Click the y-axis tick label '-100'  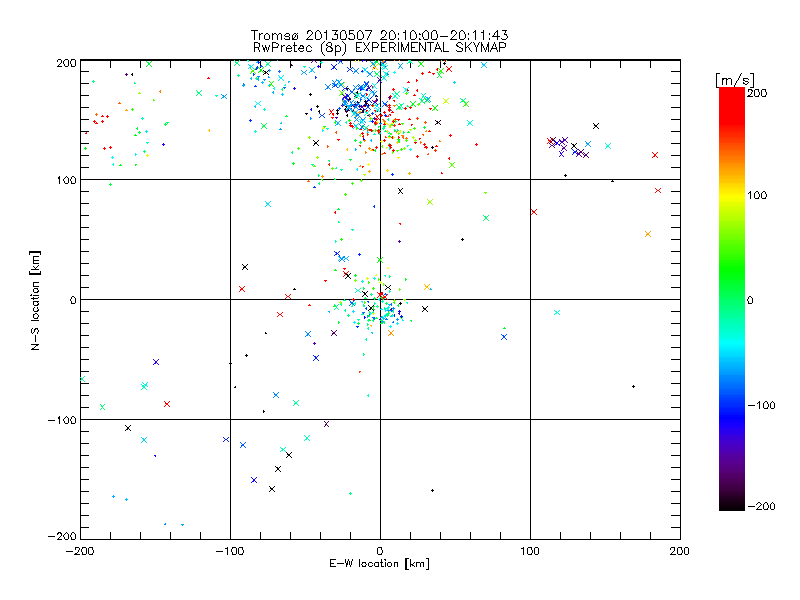pyautogui.click(x=62, y=420)
